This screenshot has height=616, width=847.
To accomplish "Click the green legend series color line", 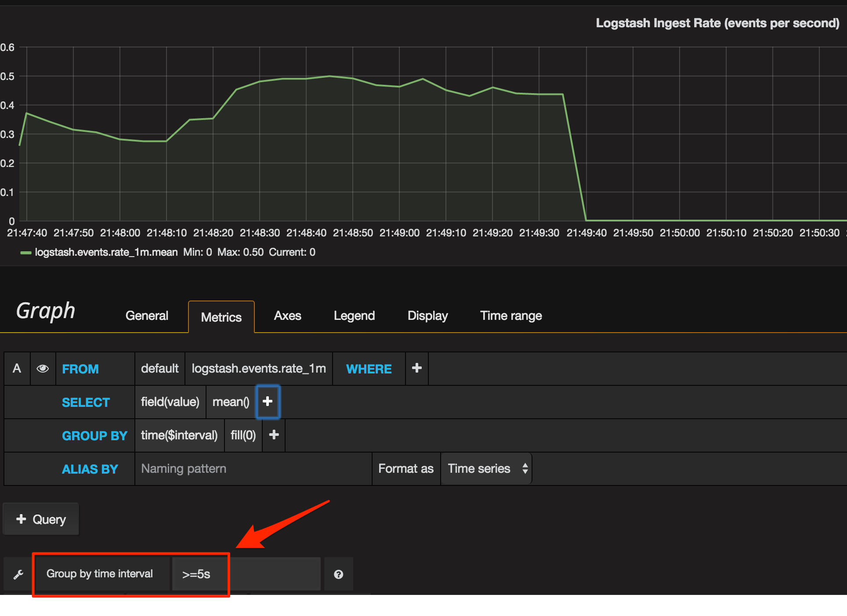I will (26, 253).
